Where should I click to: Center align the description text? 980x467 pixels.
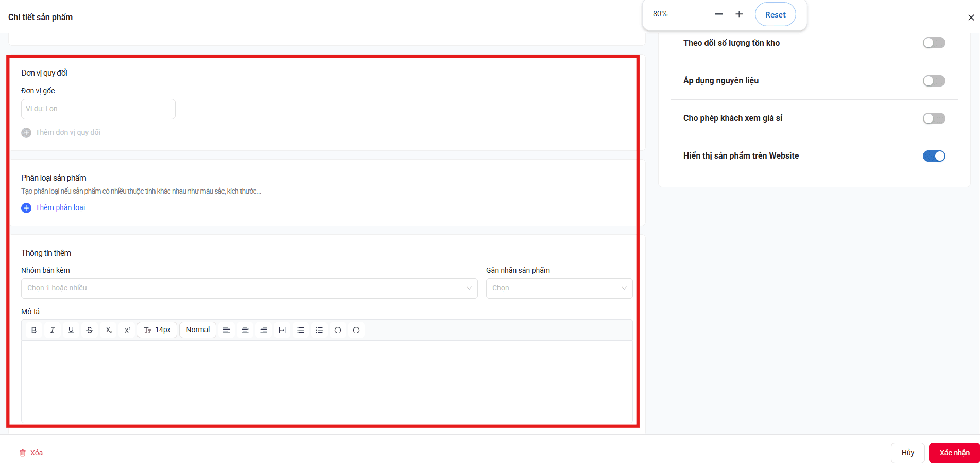coord(245,330)
